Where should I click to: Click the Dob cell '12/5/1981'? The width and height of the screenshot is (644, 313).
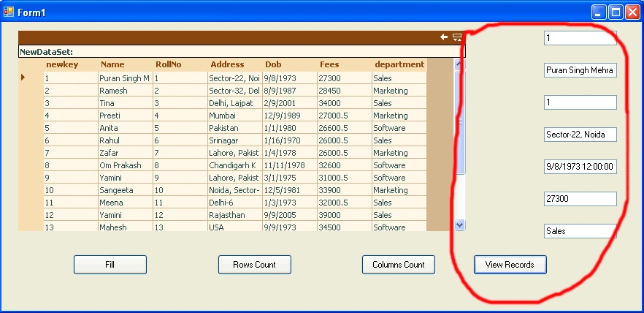pos(290,190)
